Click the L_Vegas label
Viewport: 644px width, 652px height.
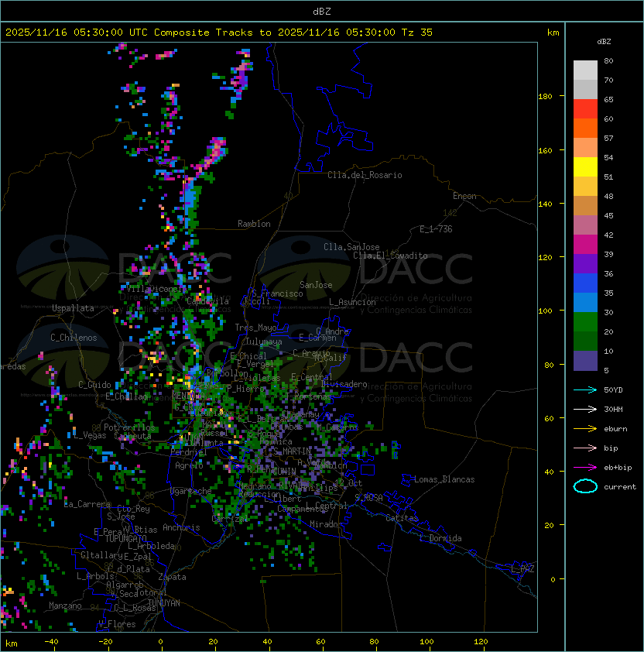click(x=90, y=435)
